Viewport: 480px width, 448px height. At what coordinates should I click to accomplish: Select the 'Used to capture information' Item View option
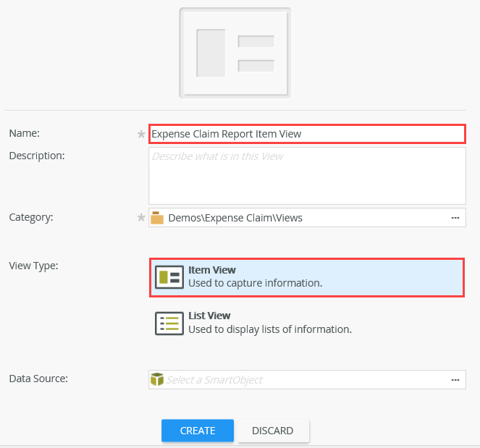(255, 283)
